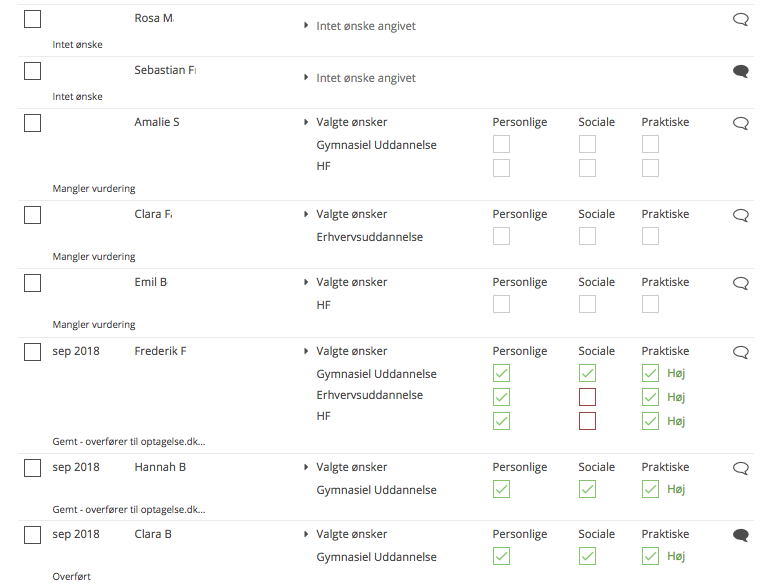This screenshot has height=587, width=772.
Task: Select the row checkbox for Frederik F
Action: [32, 352]
